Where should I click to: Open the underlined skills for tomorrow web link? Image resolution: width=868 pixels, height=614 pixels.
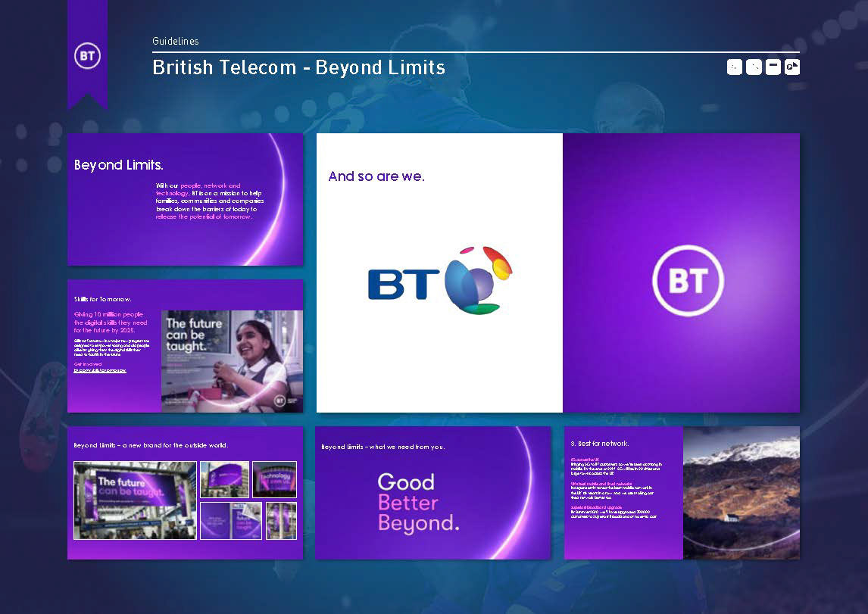[x=100, y=371]
